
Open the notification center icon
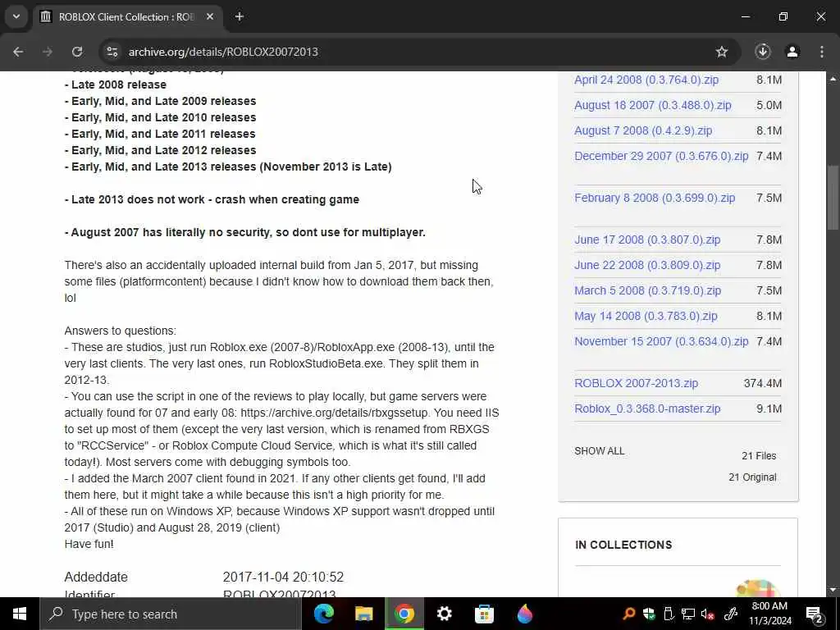pyautogui.click(x=815, y=614)
